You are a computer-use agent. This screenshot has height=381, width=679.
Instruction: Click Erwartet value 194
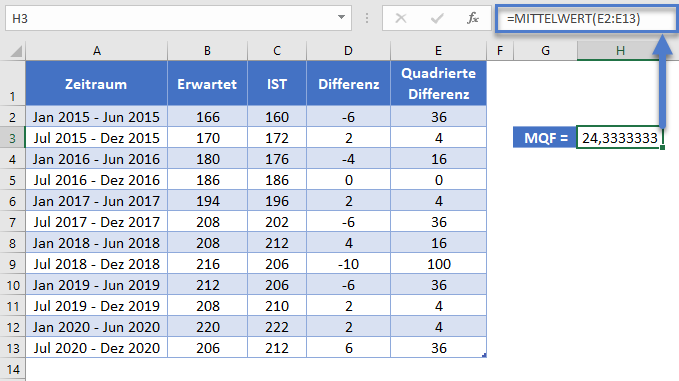coord(207,201)
